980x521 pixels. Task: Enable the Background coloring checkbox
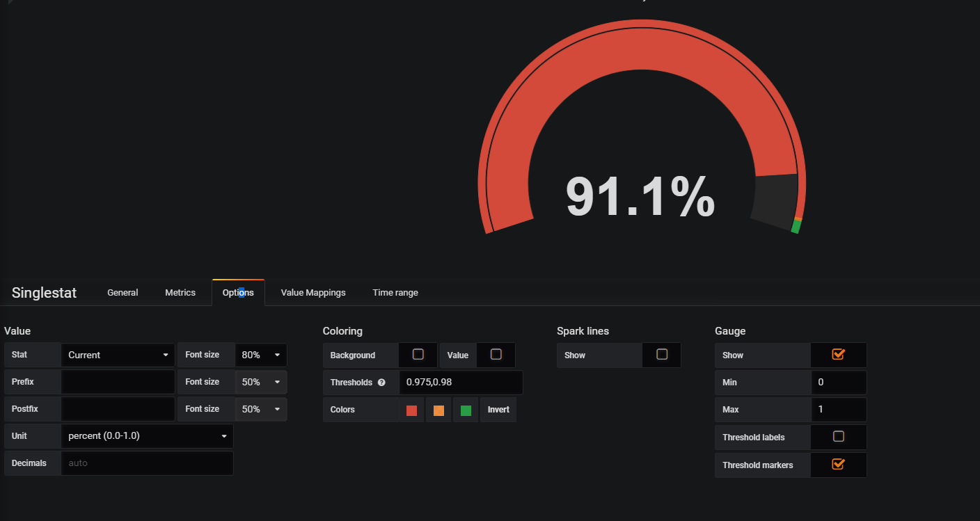(418, 354)
